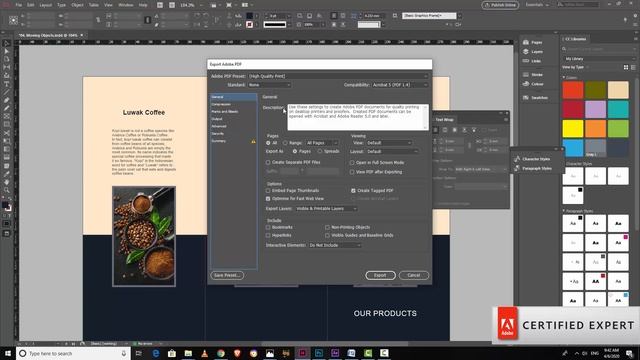Screen dimensions: 640x360
Task: Open the My Library dropdown
Action: point(599,59)
